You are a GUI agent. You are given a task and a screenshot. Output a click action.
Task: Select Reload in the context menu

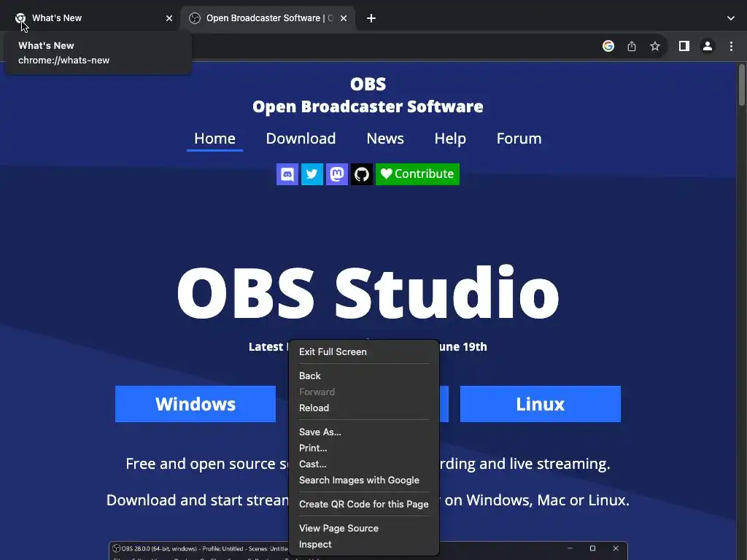(364, 408)
